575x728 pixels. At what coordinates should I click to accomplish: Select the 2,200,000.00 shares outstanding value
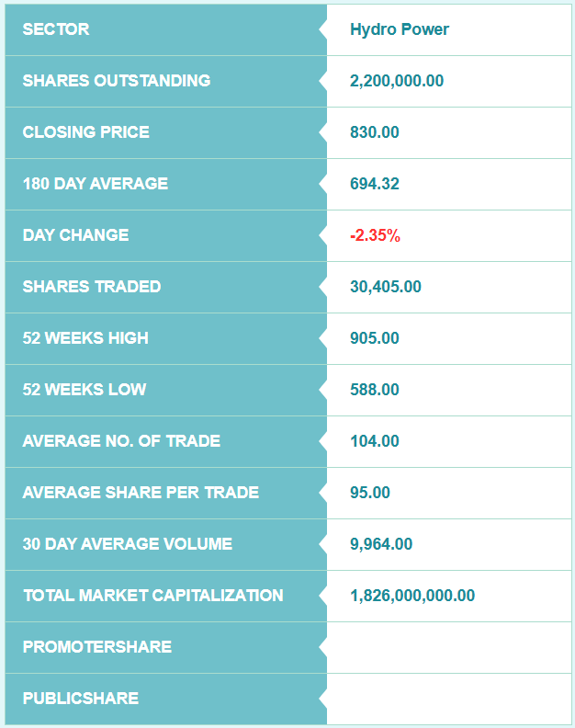[397, 81]
